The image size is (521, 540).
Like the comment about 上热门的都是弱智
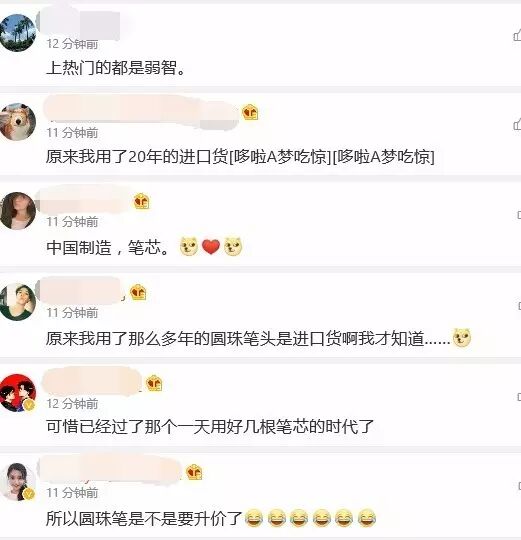click(517, 35)
